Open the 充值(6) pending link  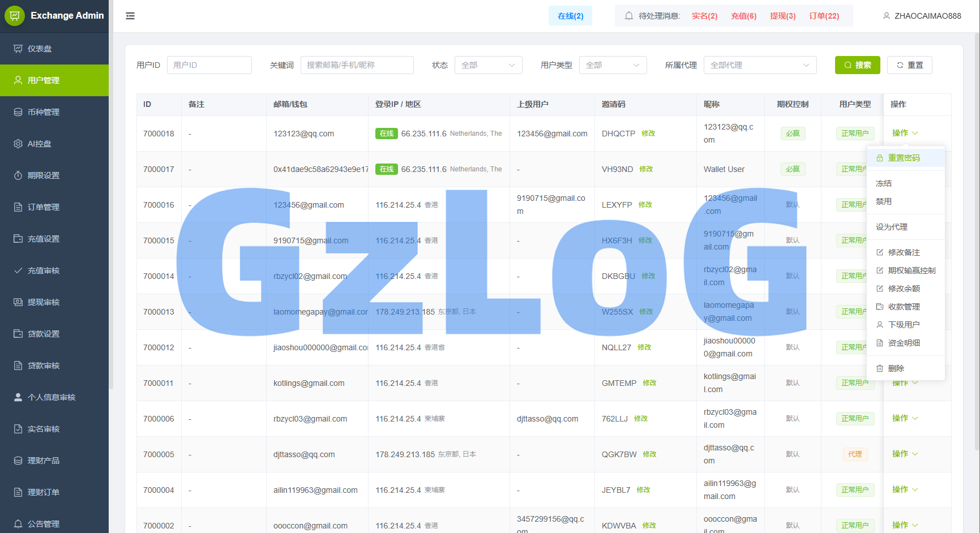click(x=743, y=16)
